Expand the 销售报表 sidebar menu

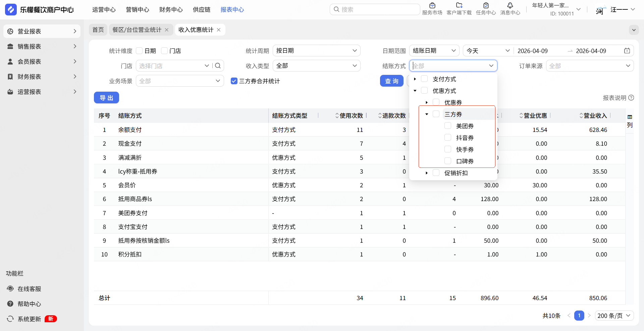pyautogui.click(x=42, y=46)
